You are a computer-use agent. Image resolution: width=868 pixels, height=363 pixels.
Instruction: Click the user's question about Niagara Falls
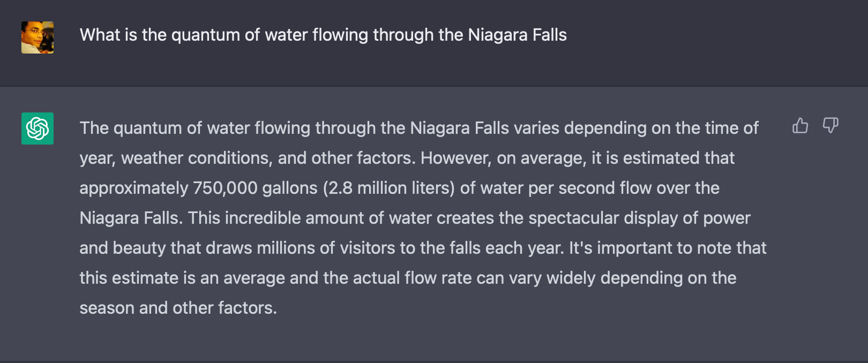tap(323, 35)
